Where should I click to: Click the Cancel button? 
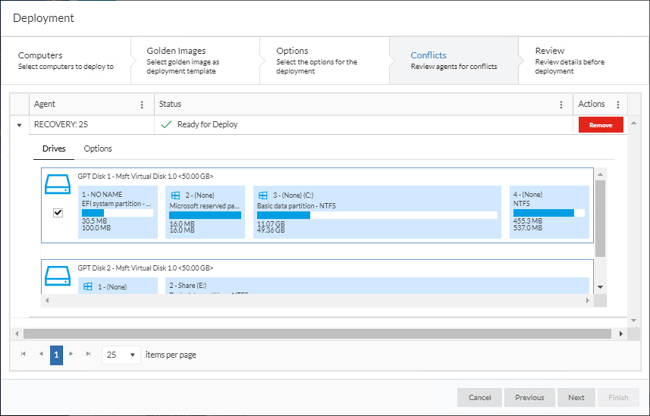[479, 397]
